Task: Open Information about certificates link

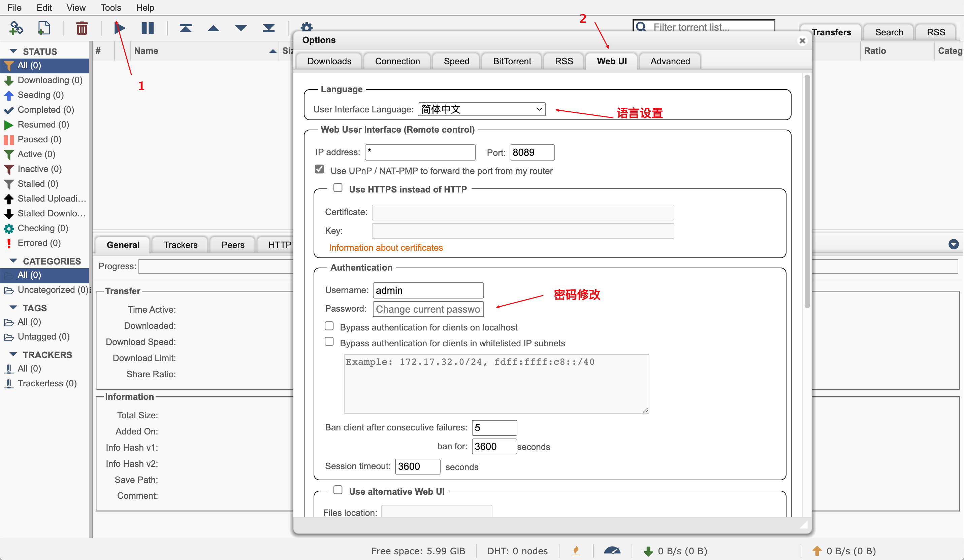Action: (386, 248)
